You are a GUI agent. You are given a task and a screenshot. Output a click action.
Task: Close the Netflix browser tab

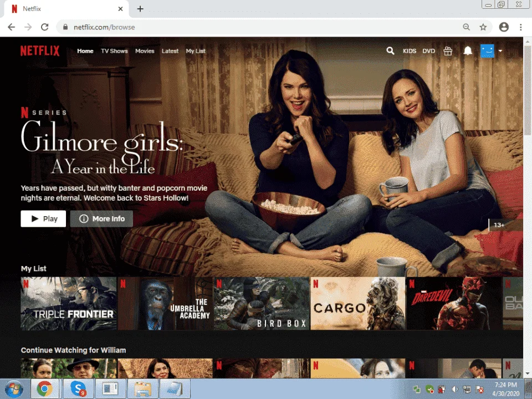pos(120,9)
